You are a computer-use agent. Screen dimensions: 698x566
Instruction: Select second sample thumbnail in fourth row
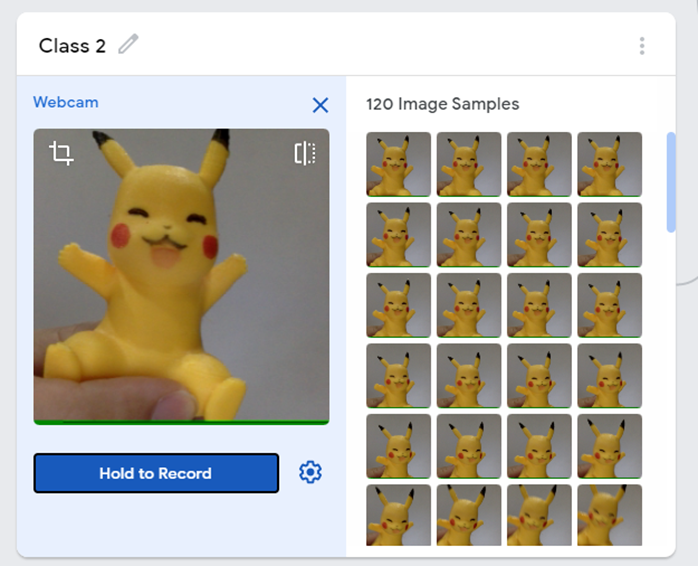[x=469, y=376]
